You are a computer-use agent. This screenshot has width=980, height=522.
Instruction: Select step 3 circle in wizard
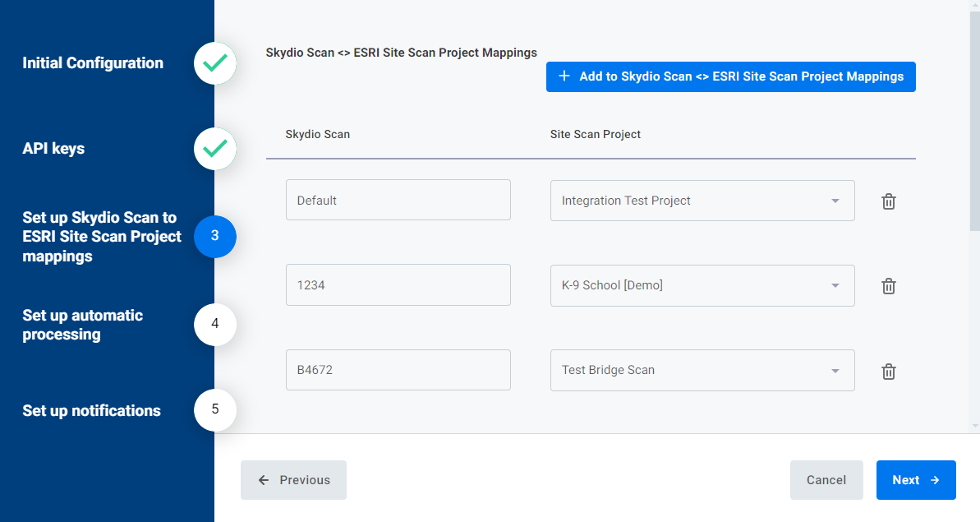[x=215, y=236]
